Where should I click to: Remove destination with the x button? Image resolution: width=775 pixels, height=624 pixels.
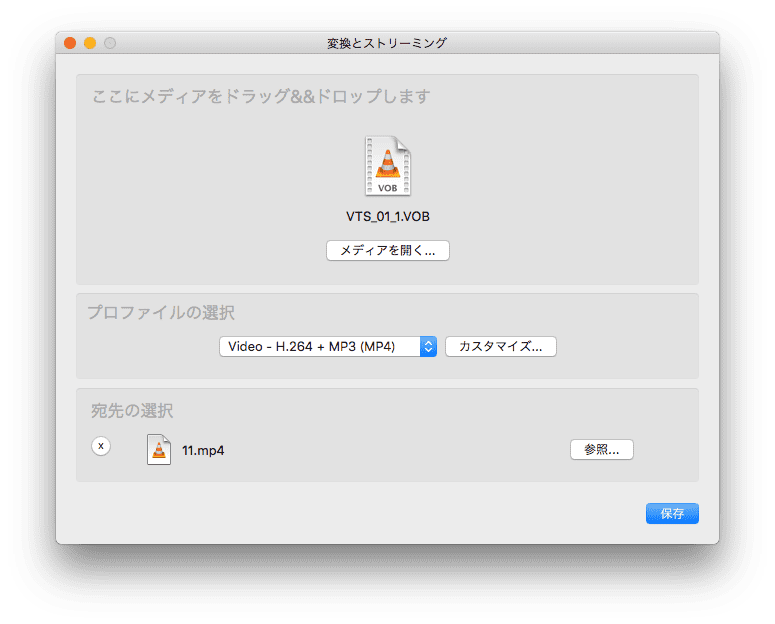101,446
